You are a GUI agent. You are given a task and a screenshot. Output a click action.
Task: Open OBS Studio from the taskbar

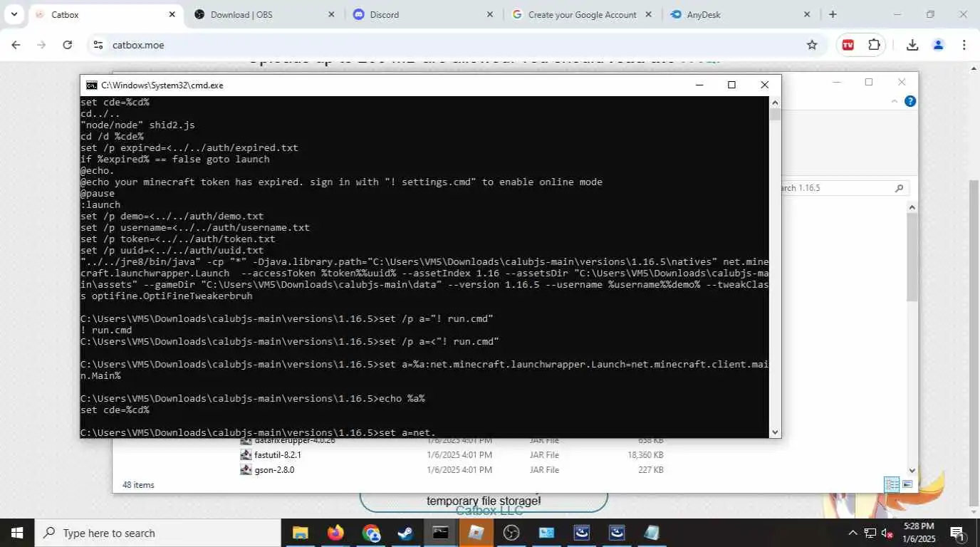click(511, 533)
